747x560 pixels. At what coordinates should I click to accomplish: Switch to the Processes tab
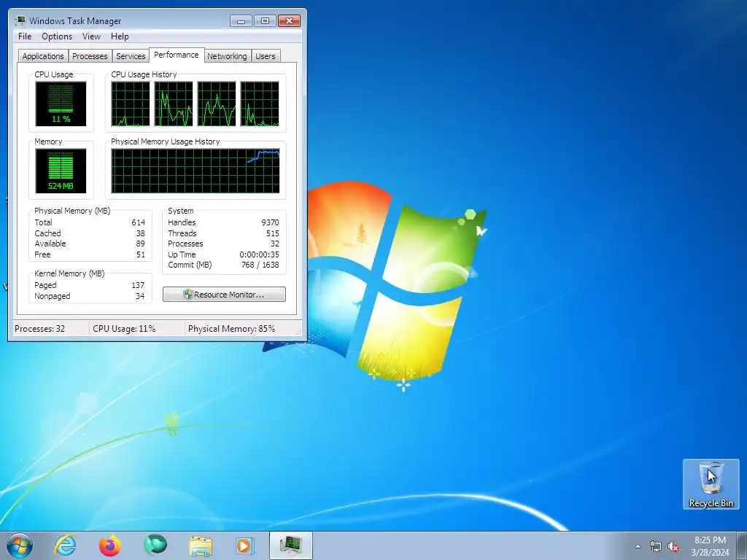tap(90, 56)
